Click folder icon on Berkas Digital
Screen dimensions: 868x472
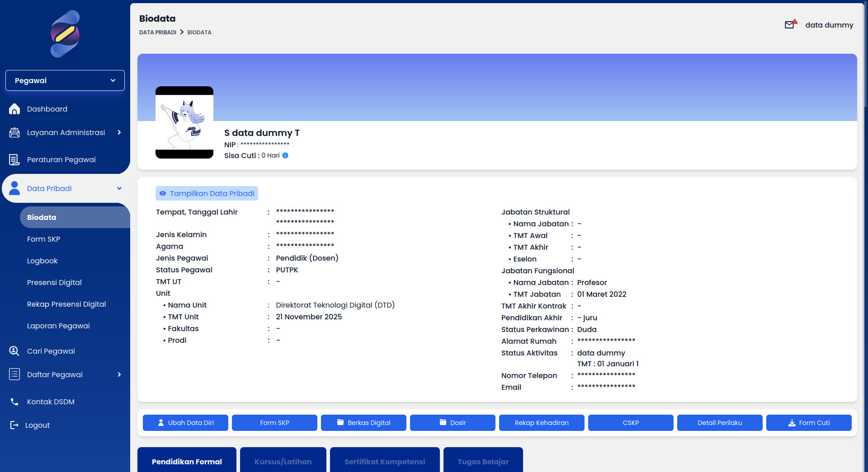point(340,422)
